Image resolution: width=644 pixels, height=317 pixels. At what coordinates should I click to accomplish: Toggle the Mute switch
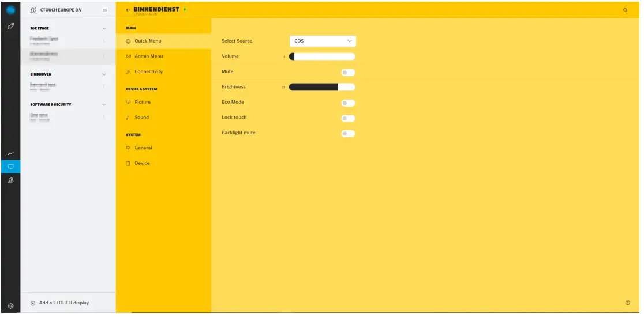(348, 73)
